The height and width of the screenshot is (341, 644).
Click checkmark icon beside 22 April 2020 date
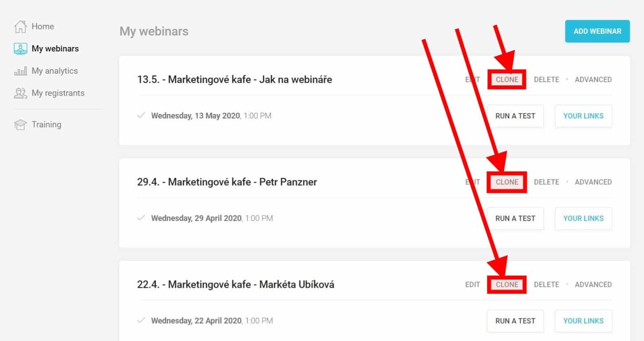[x=142, y=321]
